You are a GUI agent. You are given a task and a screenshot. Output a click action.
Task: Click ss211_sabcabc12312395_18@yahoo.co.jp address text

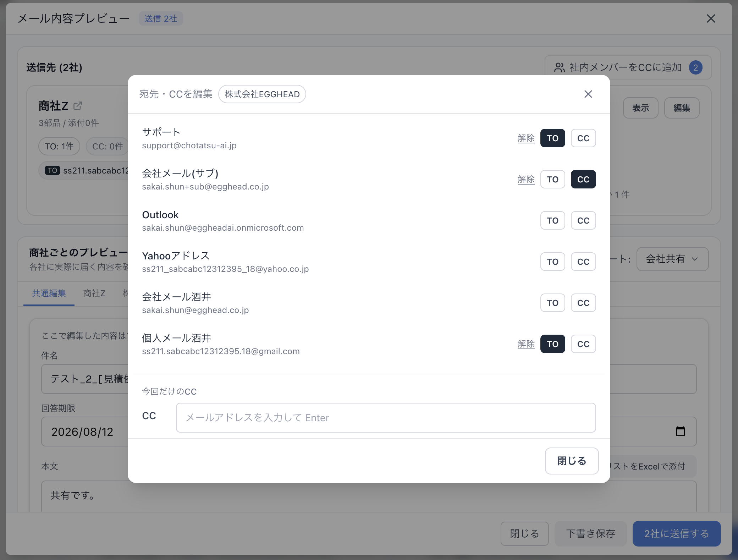click(225, 269)
